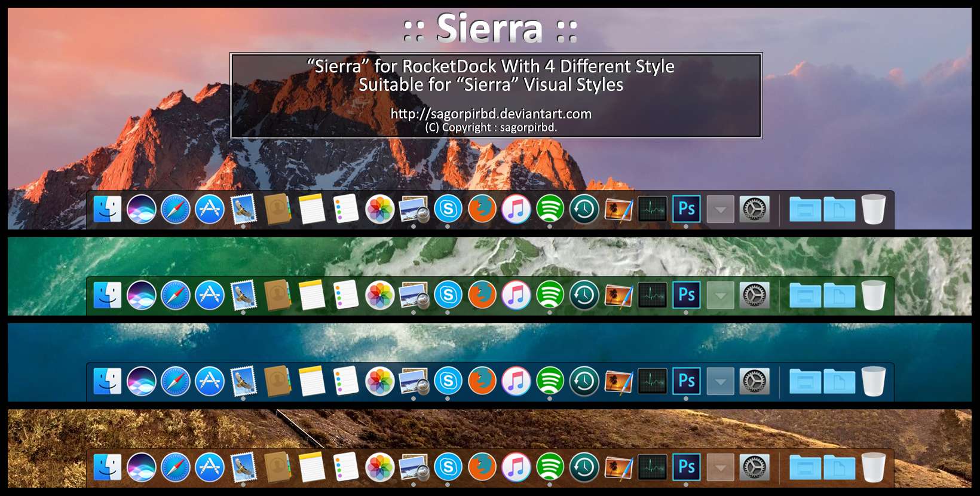
Task: Launch Siri from the green wallpaper dock
Action: pyautogui.click(x=142, y=295)
